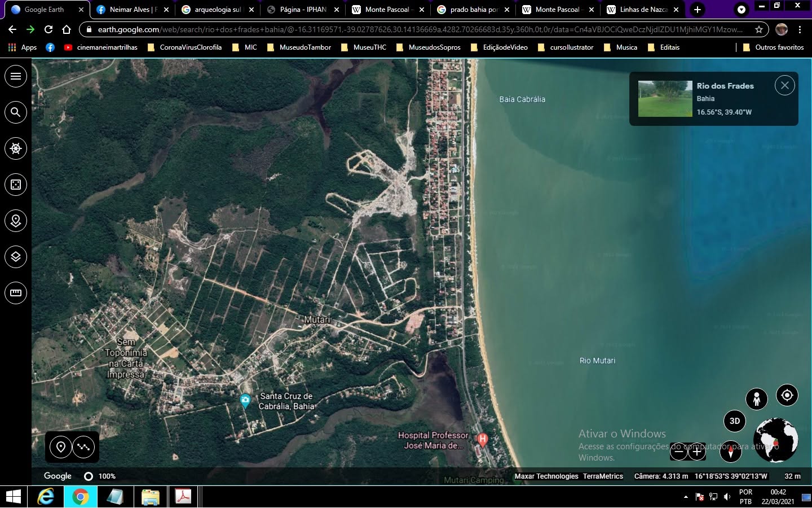
Task: Activate the Pegman Street View icon
Action: (757, 398)
